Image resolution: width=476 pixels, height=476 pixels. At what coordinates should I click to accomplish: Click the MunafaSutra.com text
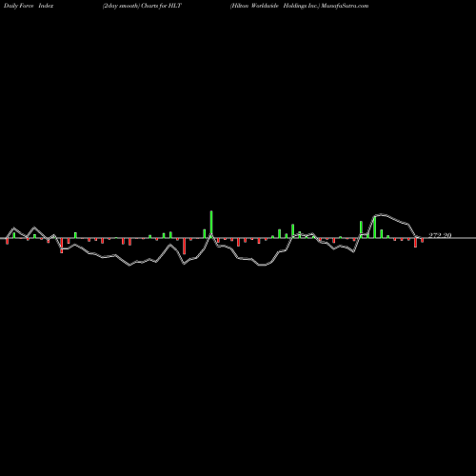click(x=345, y=6)
